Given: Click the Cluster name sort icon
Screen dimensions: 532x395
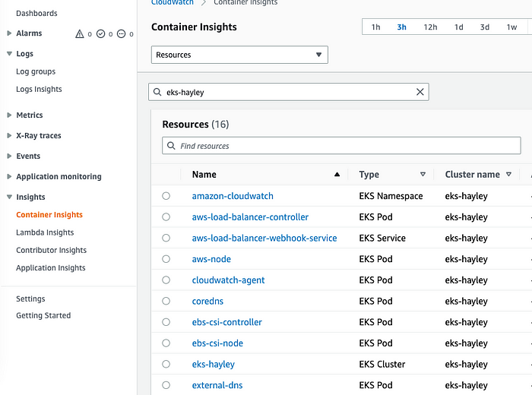Looking at the screenshot, I should (508, 175).
